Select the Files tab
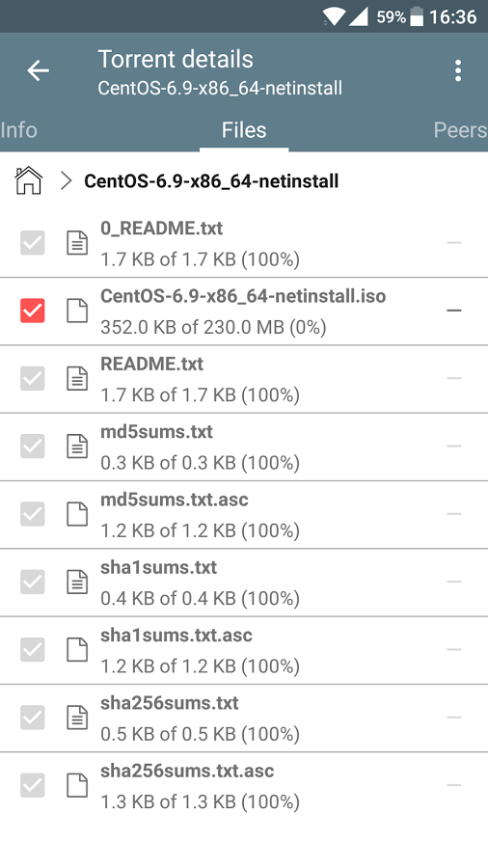Viewport: 488px width, 868px height. pos(244,130)
